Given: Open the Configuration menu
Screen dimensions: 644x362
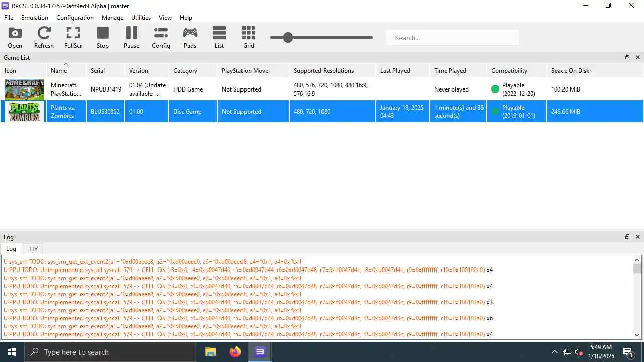Looking at the screenshot, I should pyautogui.click(x=75, y=17).
